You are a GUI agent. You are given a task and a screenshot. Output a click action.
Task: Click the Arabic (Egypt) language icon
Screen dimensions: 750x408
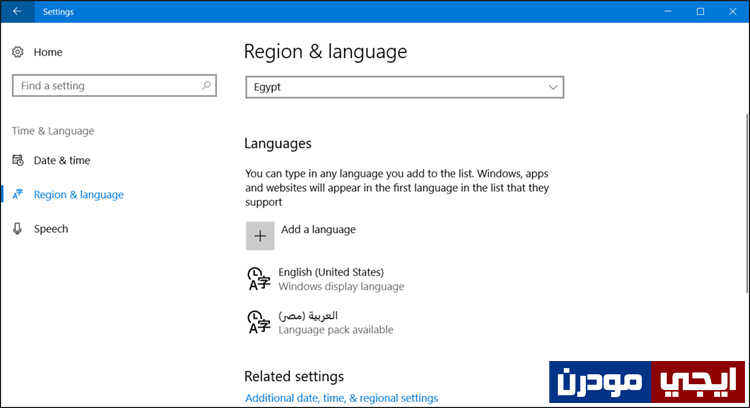coord(259,322)
